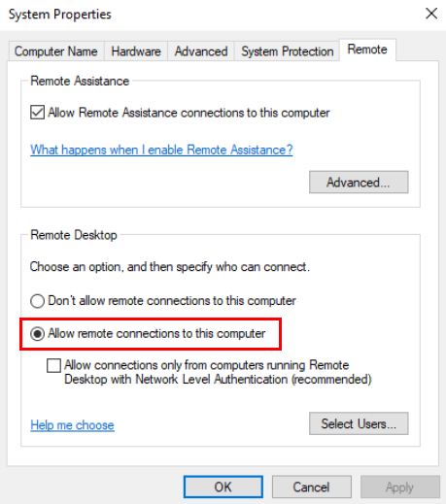Image resolution: width=446 pixels, height=504 pixels.
Task: Select the System Protection tab
Action: point(287,51)
